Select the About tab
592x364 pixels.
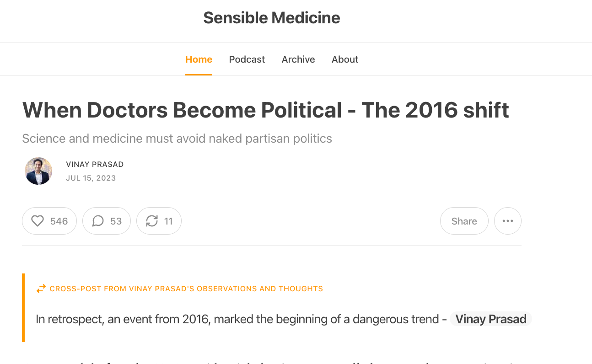[345, 59]
